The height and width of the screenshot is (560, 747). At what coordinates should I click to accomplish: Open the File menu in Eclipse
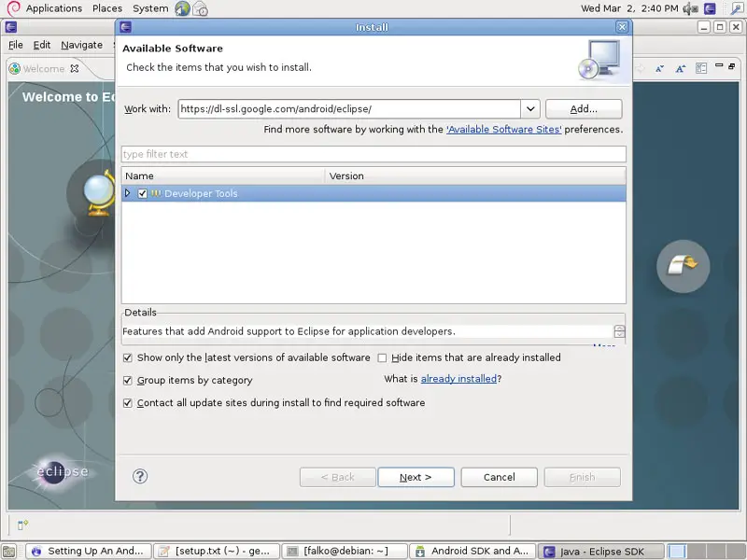coord(16,45)
